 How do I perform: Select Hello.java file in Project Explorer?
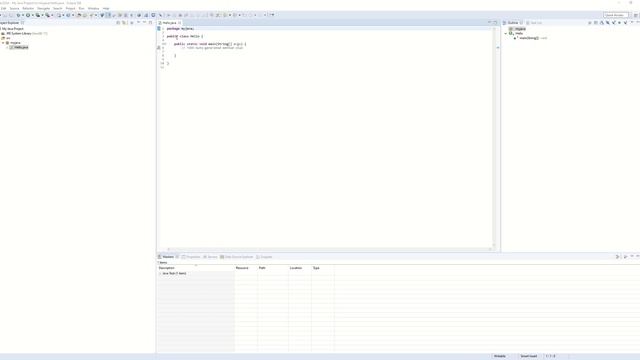coord(19,47)
